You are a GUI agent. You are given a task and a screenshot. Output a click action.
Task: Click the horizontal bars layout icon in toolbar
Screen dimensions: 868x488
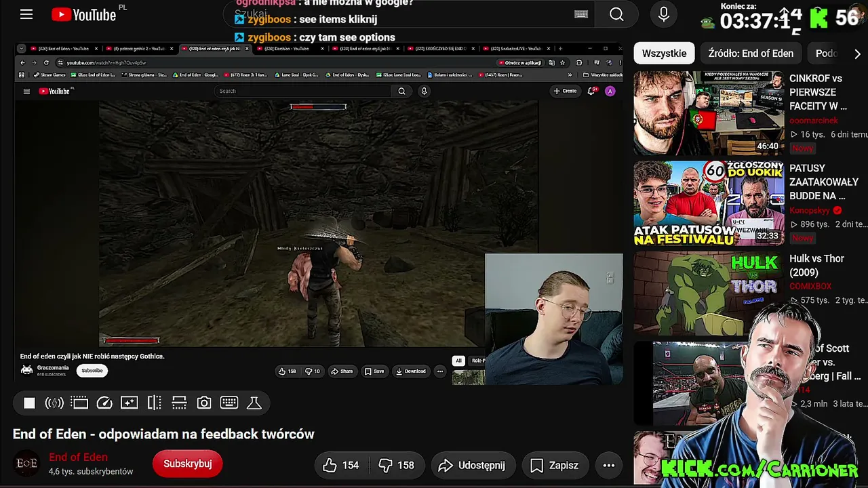179,403
